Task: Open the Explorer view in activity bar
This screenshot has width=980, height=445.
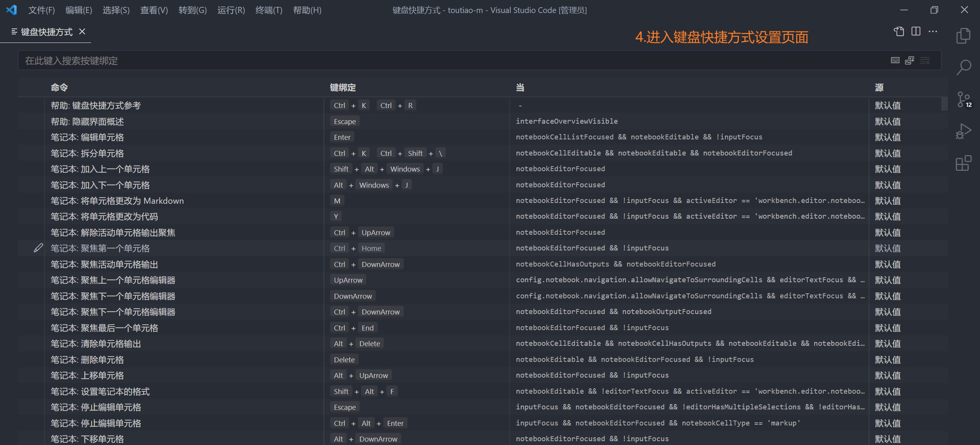Action: pyautogui.click(x=963, y=36)
